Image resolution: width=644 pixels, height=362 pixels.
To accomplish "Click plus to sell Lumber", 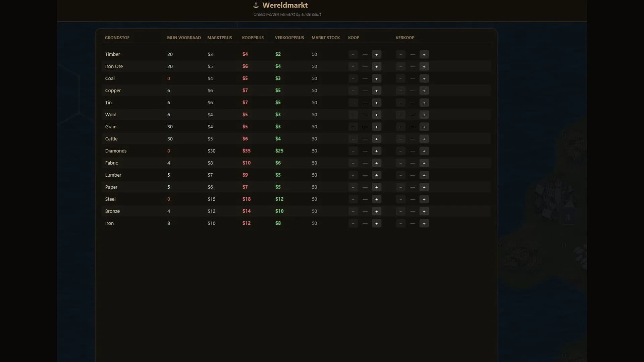I will (x=424, y=175).
